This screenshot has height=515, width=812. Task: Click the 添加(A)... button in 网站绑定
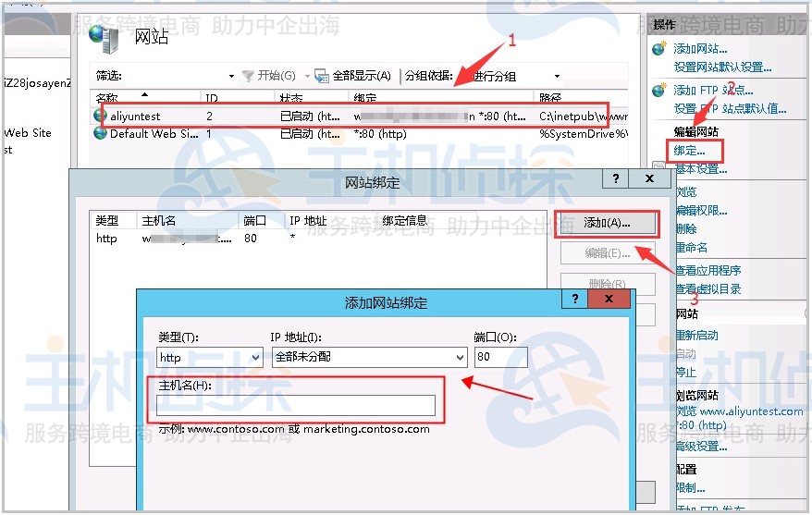pyautogui.click(x=607, y=223)
